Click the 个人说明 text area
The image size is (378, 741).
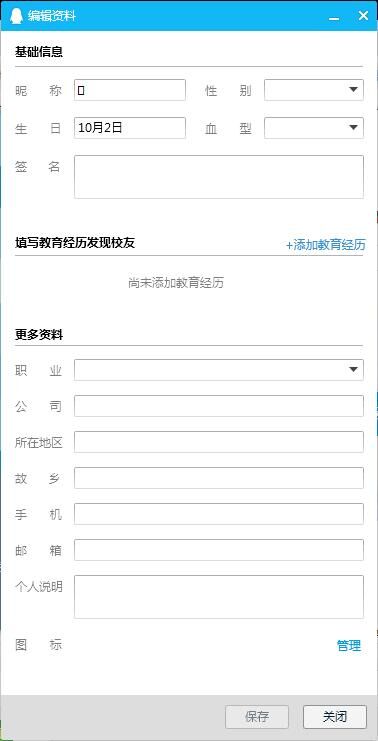[219, 597]
